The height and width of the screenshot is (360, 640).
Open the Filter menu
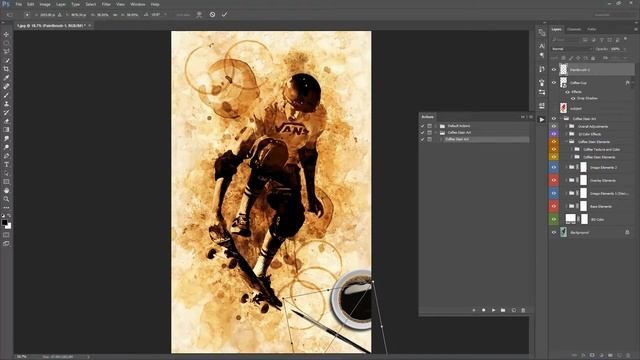[106, 4]
